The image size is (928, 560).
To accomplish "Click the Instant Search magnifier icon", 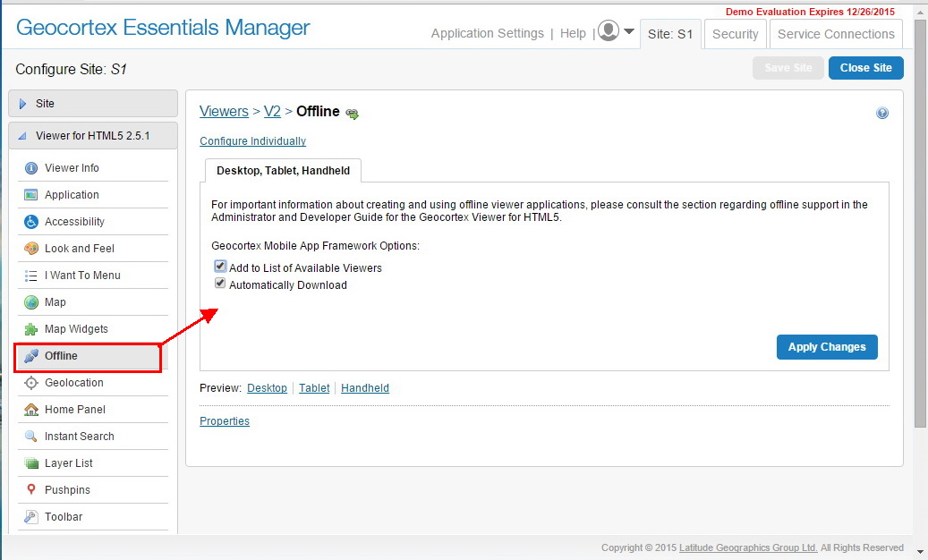I will (x=30, y=437).
